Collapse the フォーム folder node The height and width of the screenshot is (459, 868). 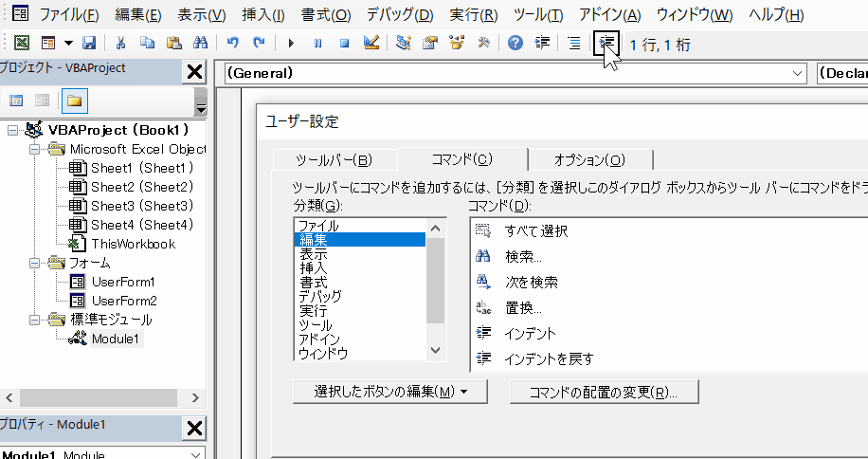[x=35, y=263]
